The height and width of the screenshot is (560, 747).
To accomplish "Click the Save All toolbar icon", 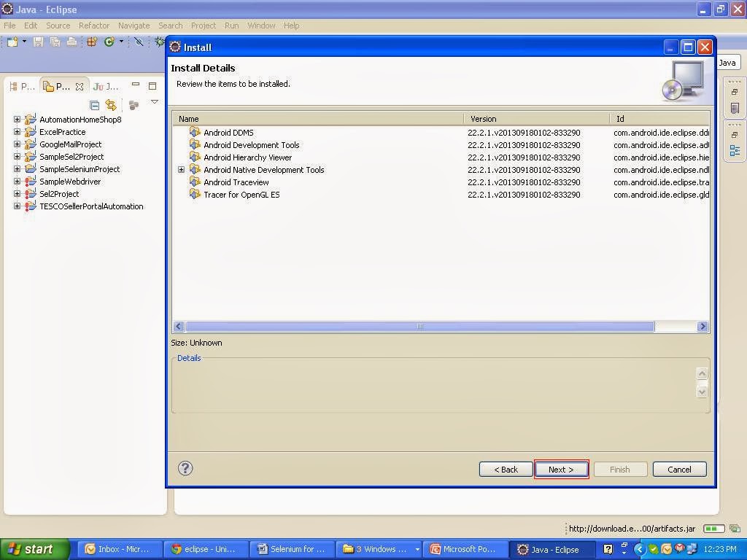I will [x=55, y=42].
